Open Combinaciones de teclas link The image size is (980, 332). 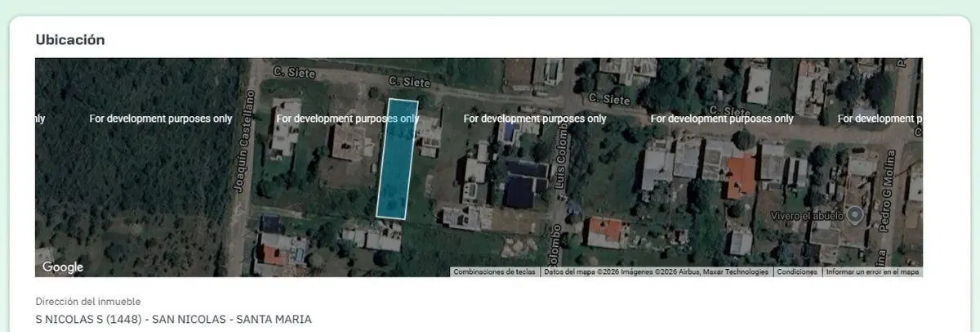[496, 272]
